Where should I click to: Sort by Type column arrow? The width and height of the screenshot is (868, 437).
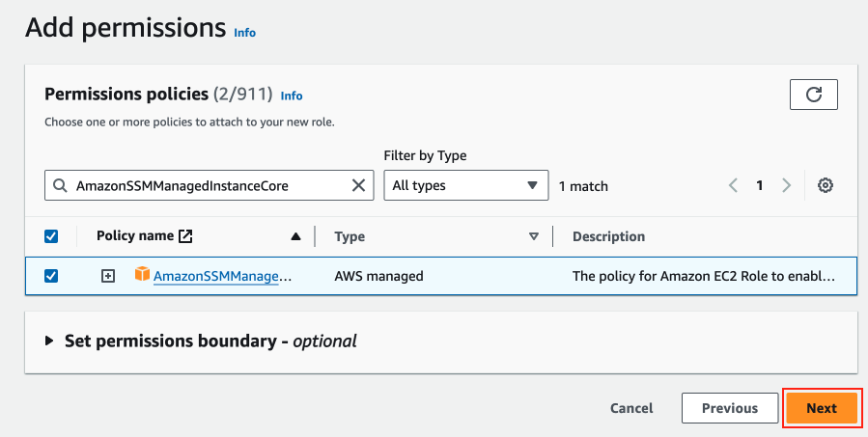[533, 236]
